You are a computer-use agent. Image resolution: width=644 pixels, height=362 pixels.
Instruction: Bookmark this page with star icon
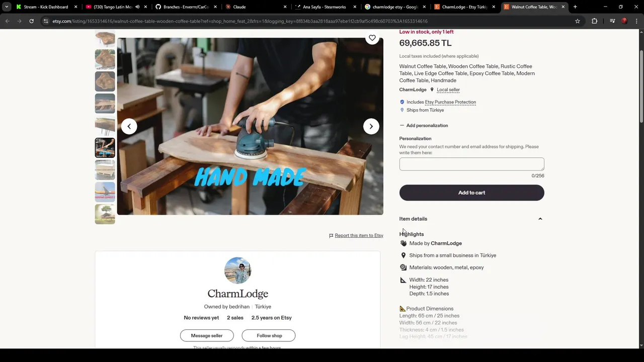(x=578, y=21)
